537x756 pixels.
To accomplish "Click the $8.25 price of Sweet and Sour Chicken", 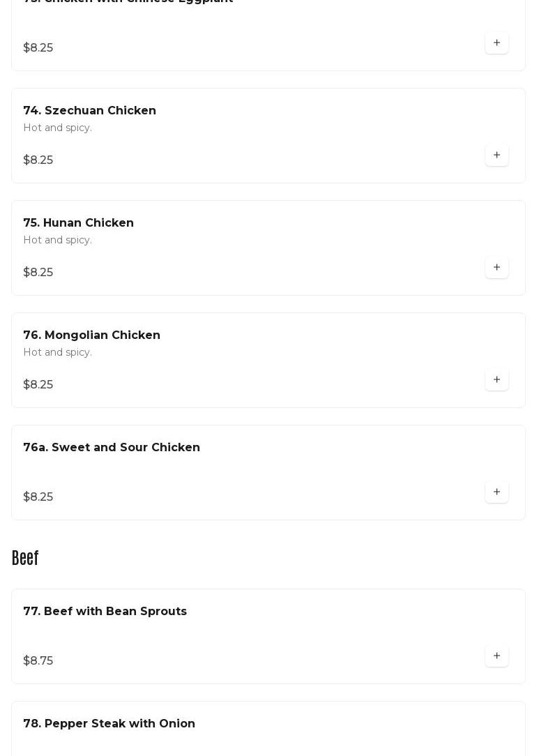I will 38,497.
